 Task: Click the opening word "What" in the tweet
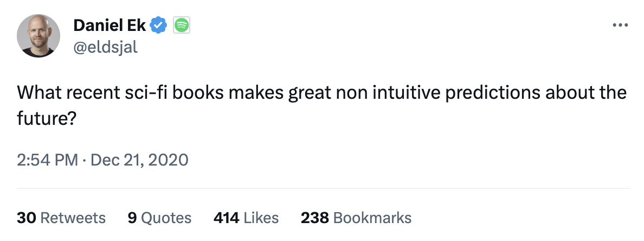36,93
